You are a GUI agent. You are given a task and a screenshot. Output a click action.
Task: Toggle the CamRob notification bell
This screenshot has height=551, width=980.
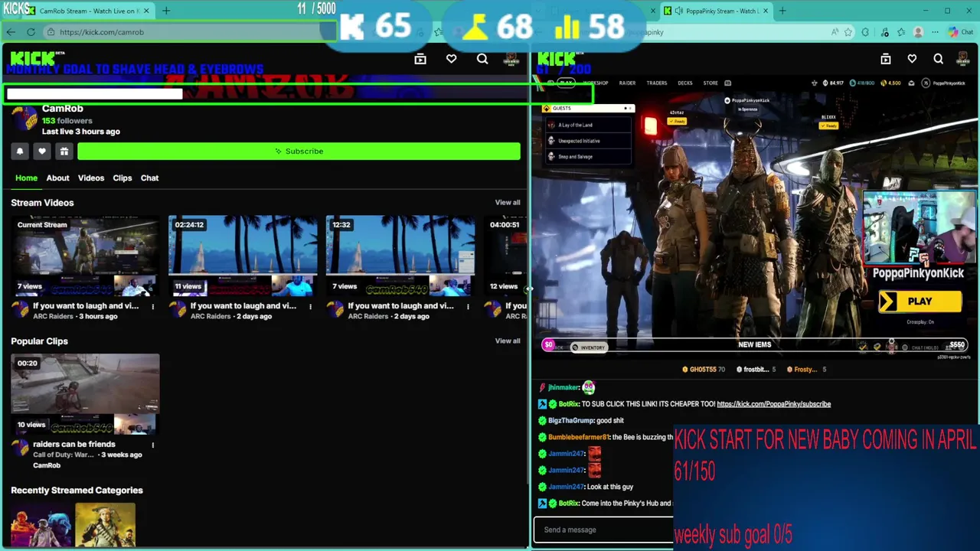point(20,152)
